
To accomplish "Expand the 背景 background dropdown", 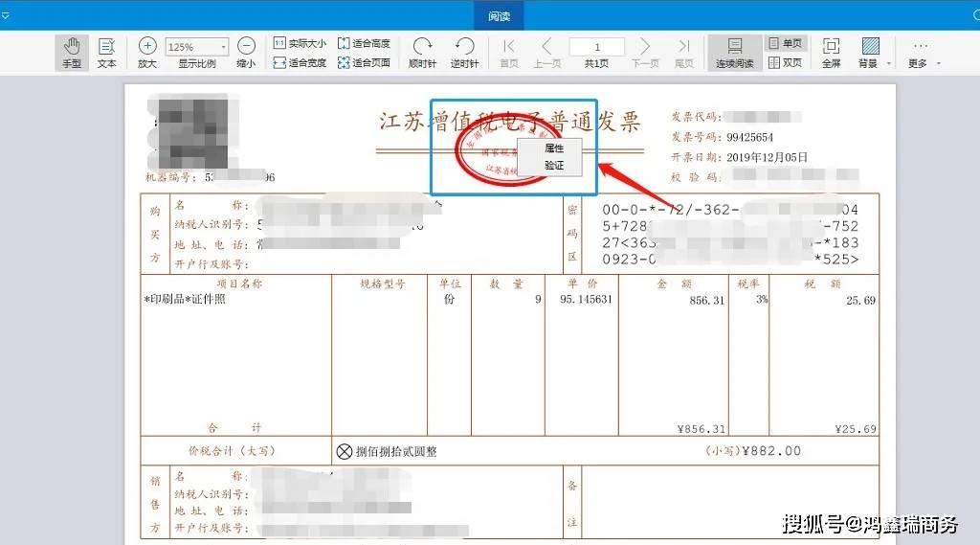I will point(888,64).
